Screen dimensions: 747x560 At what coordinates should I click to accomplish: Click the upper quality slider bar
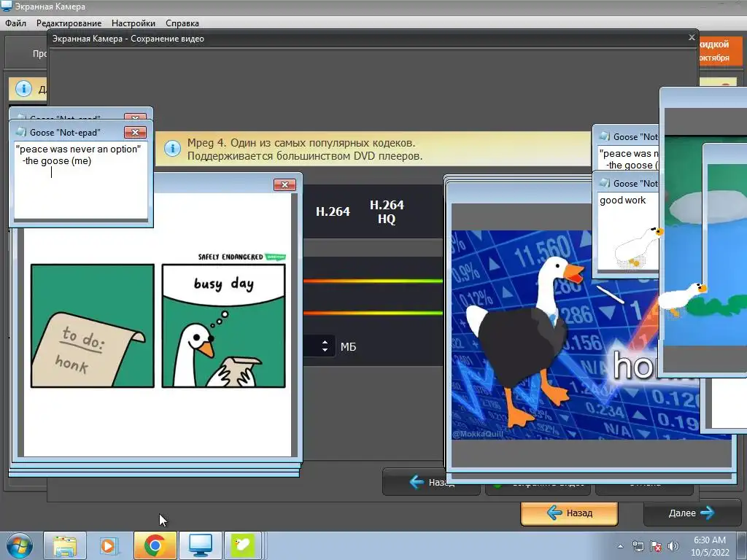click(x=373, y=281)
